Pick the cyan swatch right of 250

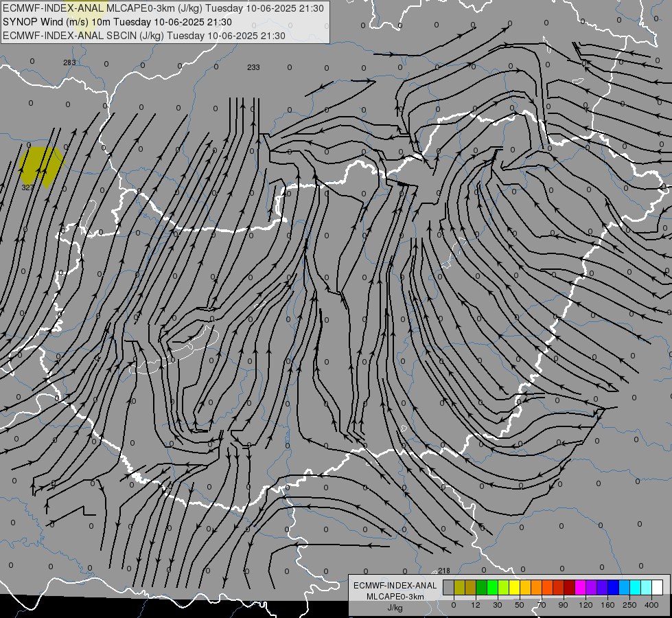[x=635, y=587]
